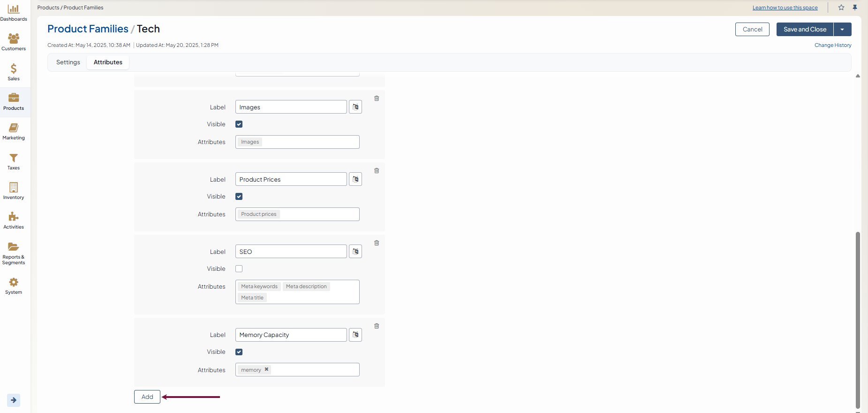
Task: Click the Product prices attribute tag
Action: tap(259, 214)
